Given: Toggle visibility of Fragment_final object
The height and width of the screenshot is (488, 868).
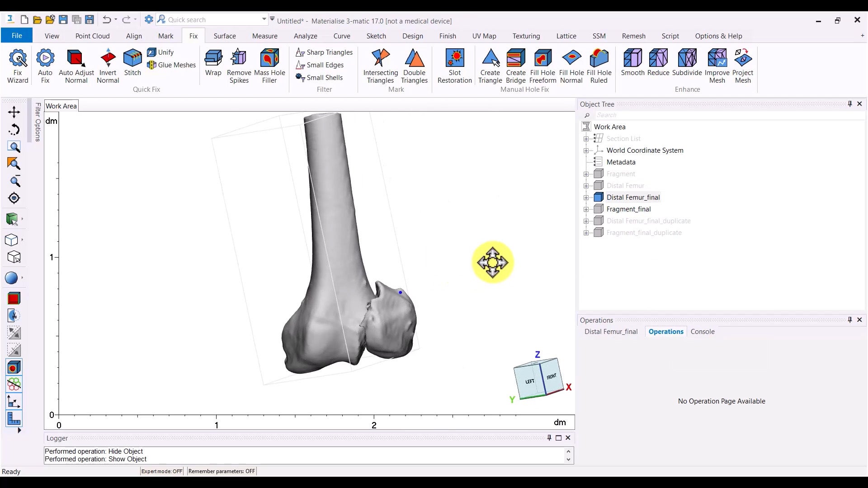Looking at the screenshot, I should click(599, 209).
